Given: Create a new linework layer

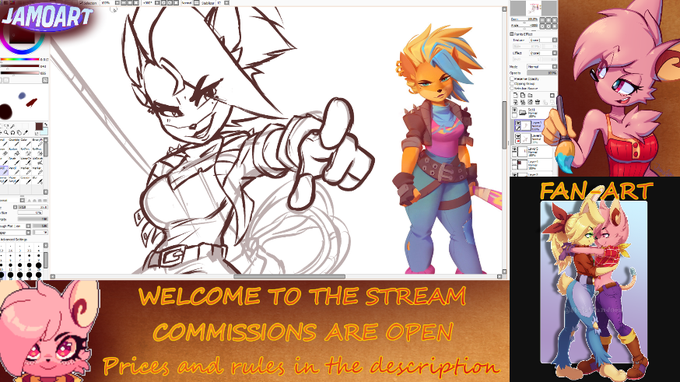Looking at the screenshot, I should [x=522, y=95].
